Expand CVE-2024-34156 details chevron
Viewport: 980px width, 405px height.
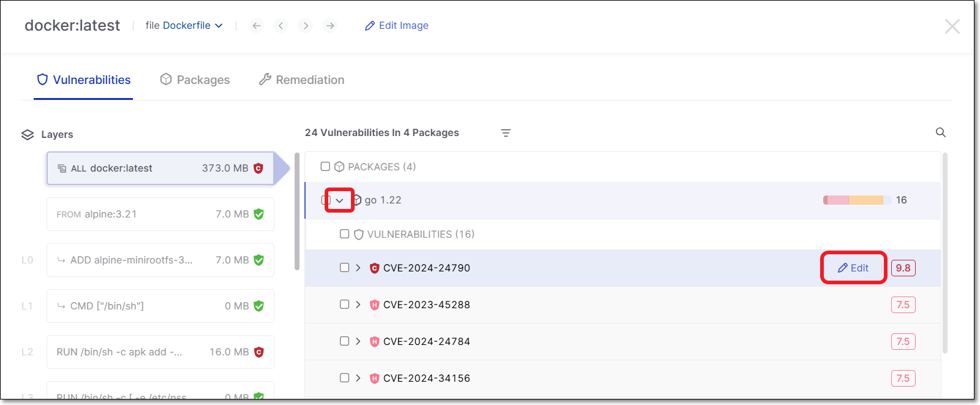358,378
